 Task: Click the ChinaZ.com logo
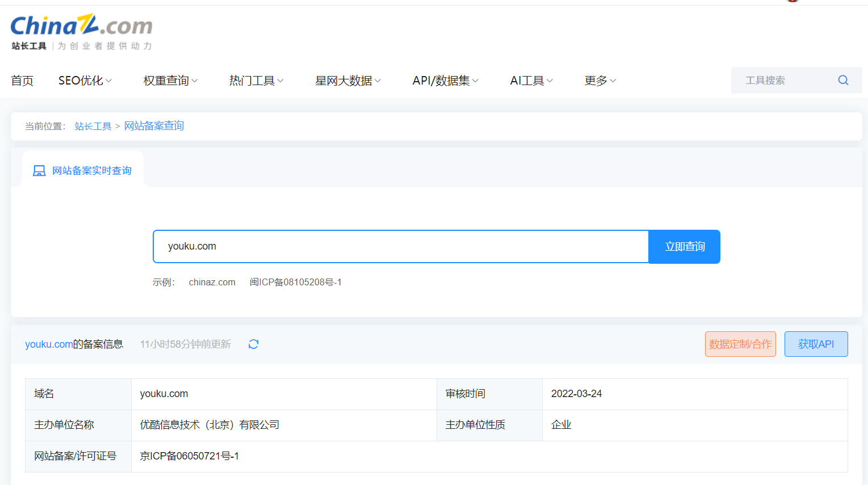(81, 26)
